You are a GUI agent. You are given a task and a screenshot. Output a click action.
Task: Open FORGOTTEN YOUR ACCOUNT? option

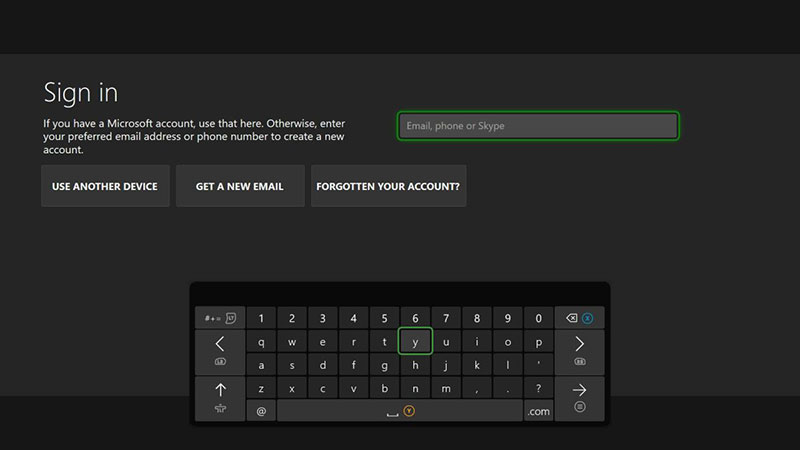388,186
